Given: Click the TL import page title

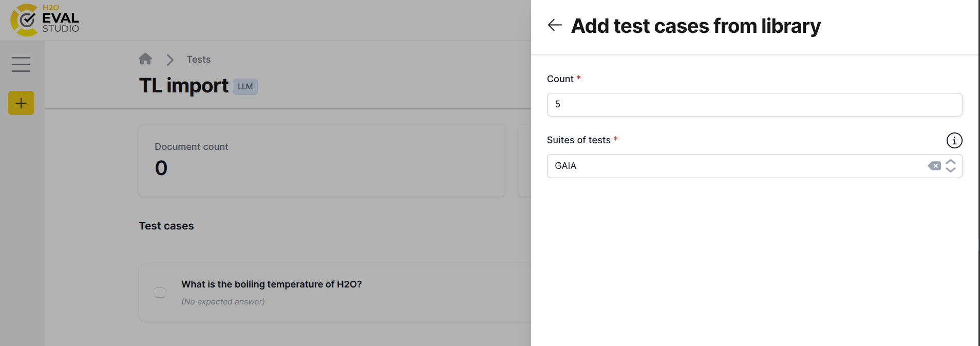Looking at the screenshot, I should tap(183, 86).
